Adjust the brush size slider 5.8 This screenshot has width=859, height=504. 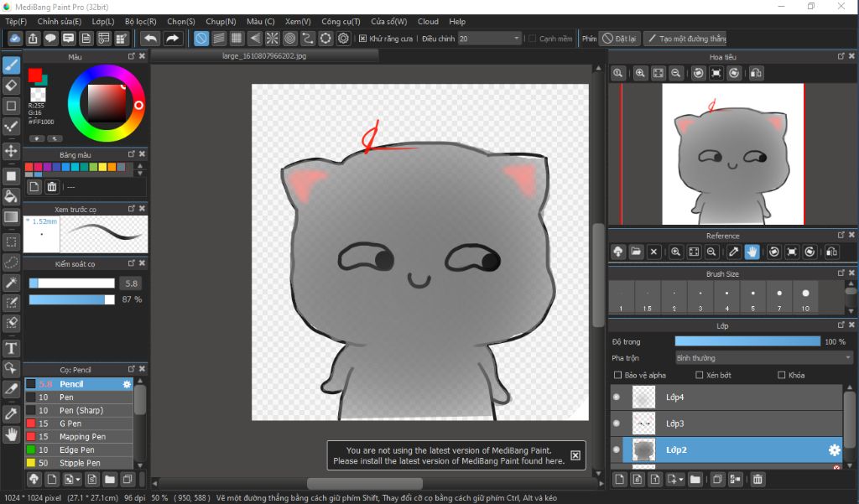pyautogui.click(x=72, y=283)
